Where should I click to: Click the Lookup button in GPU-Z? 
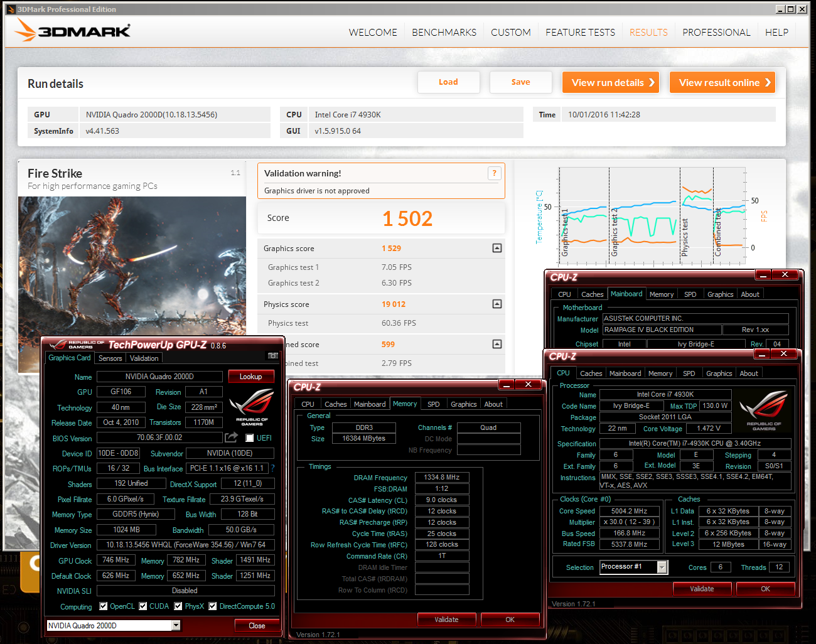[x=250, y=377]
